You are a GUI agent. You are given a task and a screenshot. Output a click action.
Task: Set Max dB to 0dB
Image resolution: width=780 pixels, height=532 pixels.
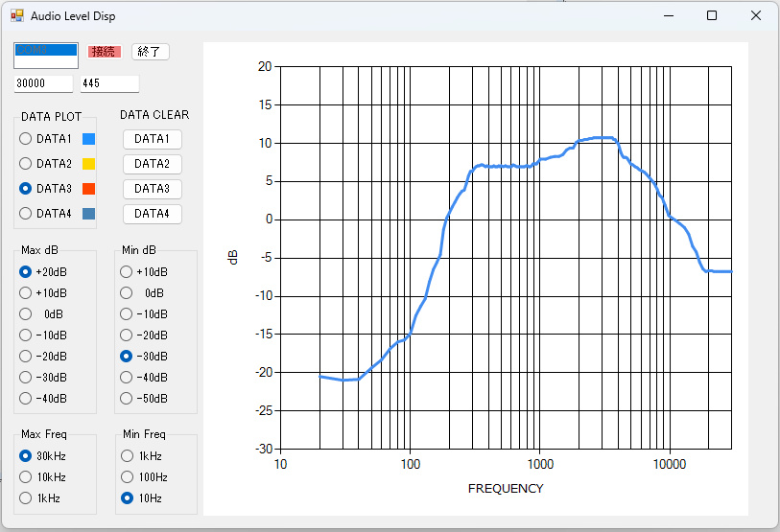click(x=26, y=314)
